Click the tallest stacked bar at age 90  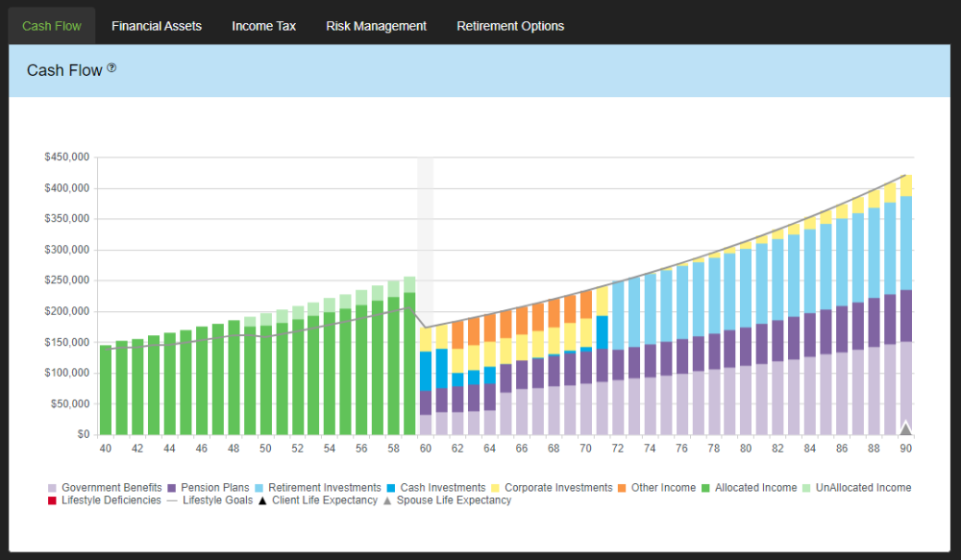pyautogui.click(x=905, y=298)
